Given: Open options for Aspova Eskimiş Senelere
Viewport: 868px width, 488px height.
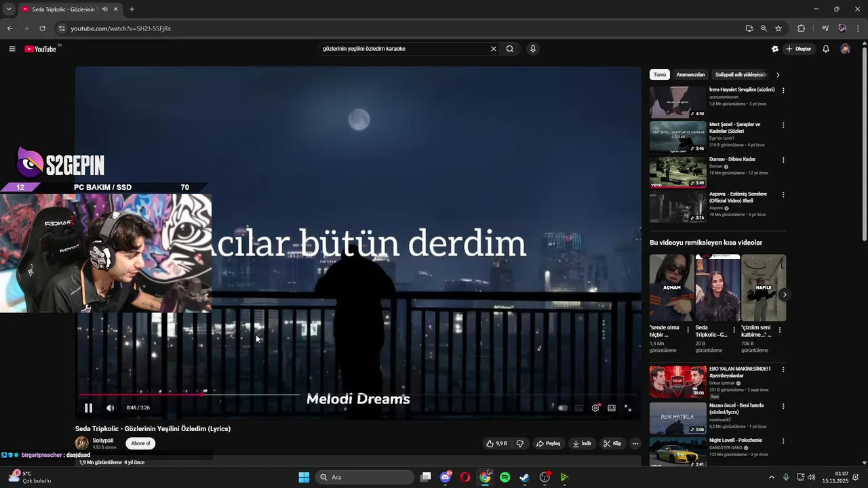Looking at the screenshot, I should (783, 195).
